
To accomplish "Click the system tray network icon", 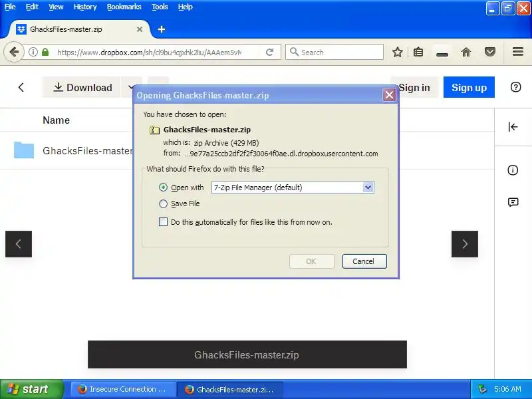I will 482,389.
